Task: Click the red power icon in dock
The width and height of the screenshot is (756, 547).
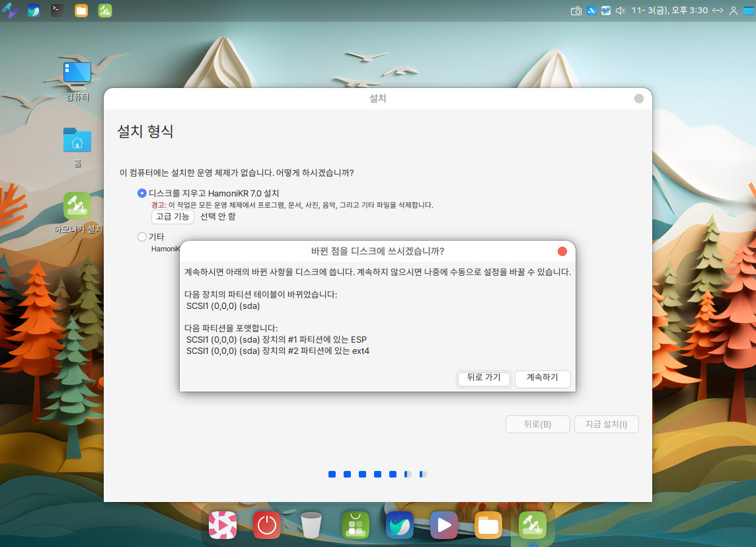Action: coord(267,525)
